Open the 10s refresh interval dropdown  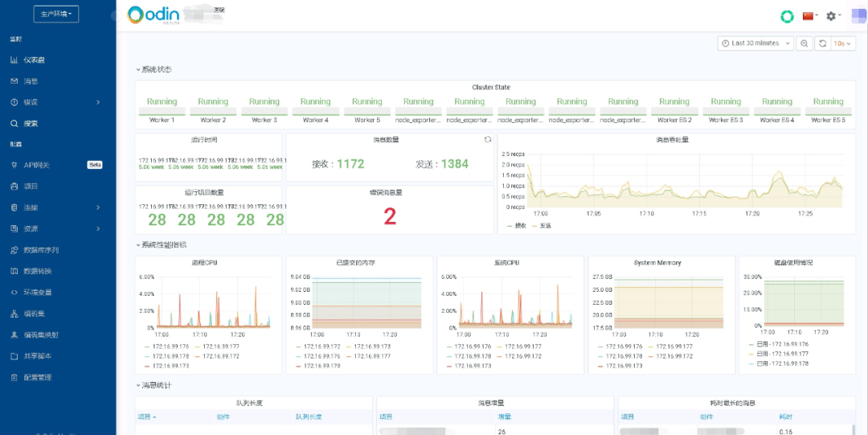843,43
